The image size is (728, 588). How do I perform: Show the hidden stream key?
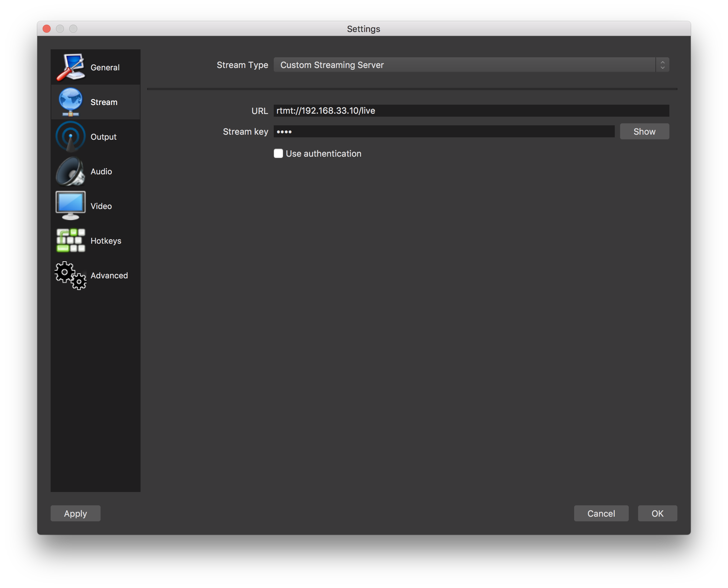click(x=645, y=131)
